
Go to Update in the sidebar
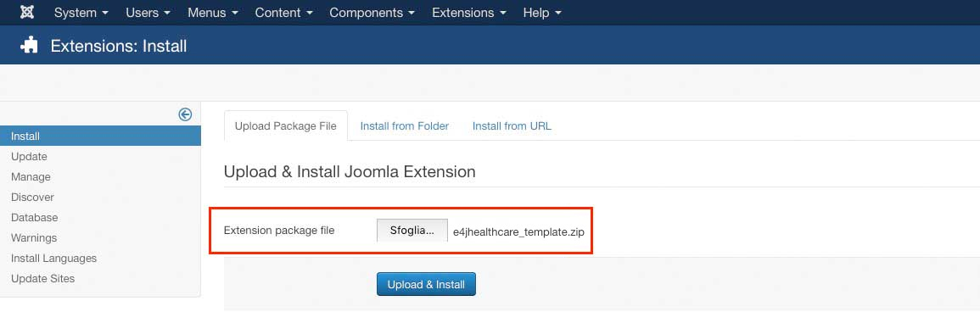(x=29, y=156)
